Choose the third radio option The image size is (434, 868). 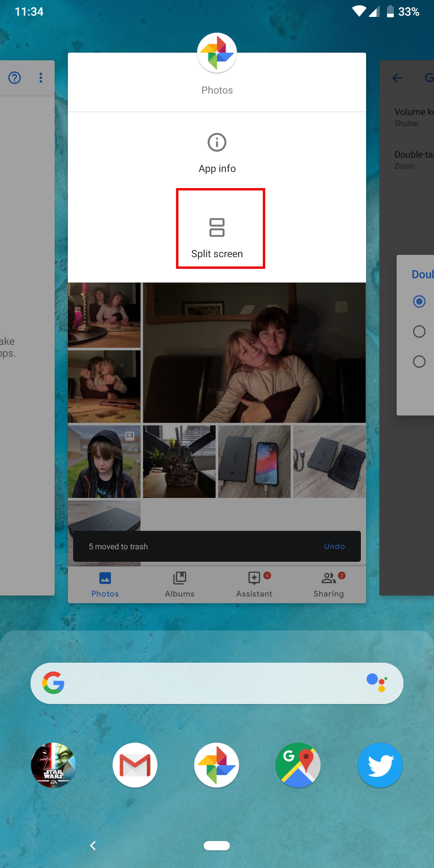pyautogui.click(x=419, y=362)
